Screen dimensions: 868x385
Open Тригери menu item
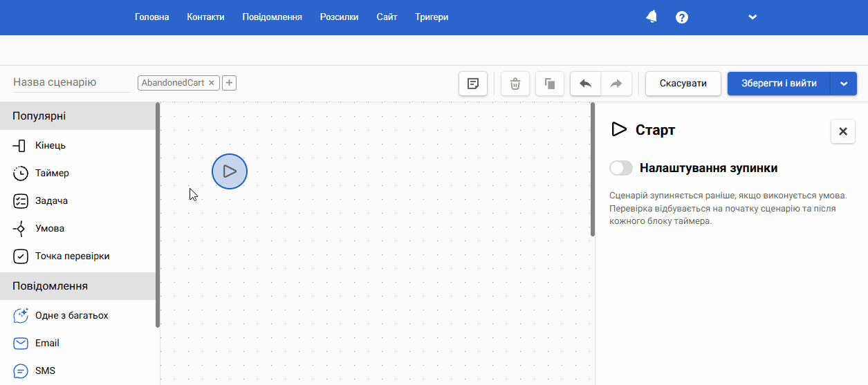tap(432, 17)
